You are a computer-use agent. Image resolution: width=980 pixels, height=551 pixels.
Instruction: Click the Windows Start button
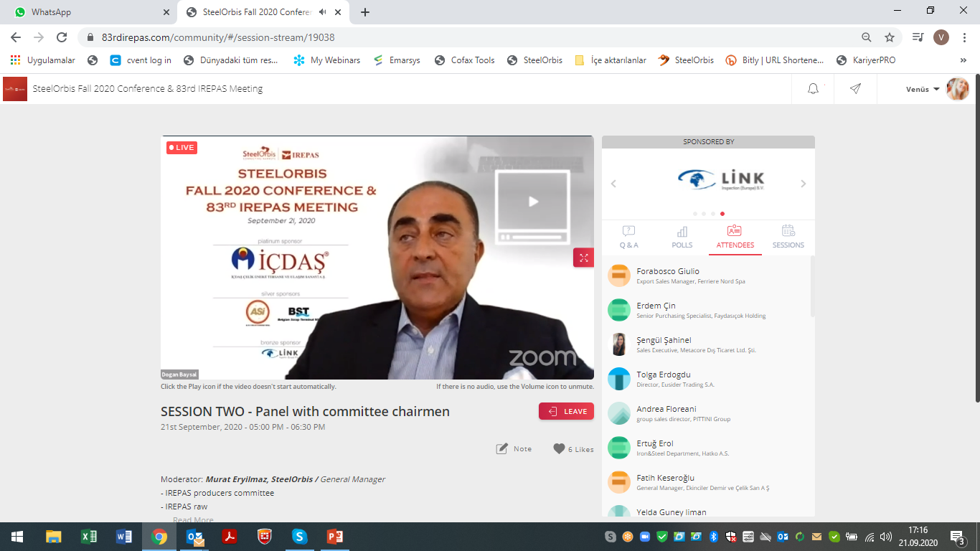click(17, 537)
